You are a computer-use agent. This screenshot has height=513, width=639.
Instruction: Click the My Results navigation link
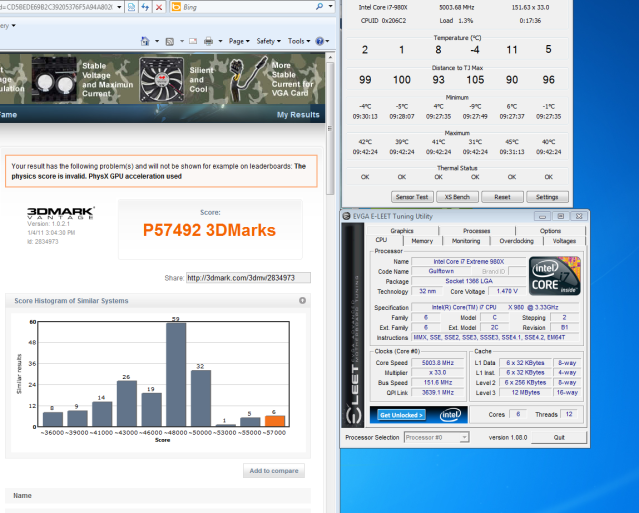pos(297,115)
